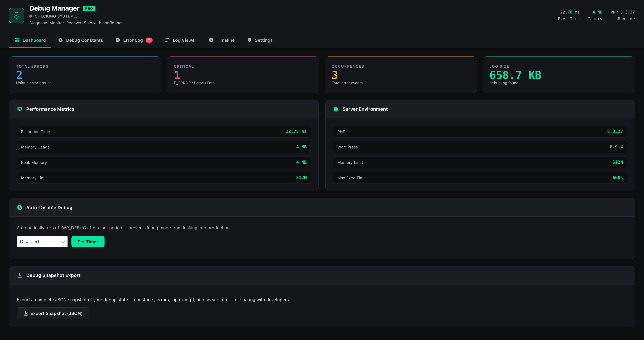Click the Dashboard tab icon
The image size is (644, 340).
17,40
